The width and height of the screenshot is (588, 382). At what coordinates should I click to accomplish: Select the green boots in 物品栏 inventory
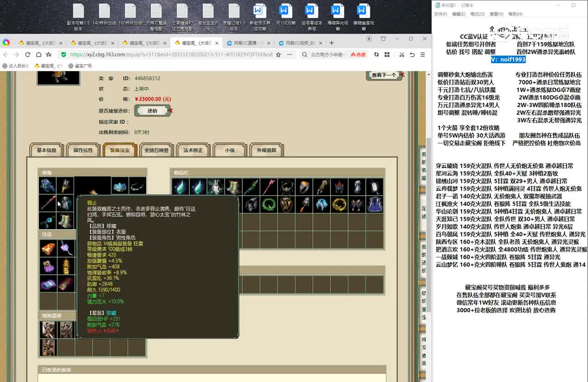tap(234, 187)
